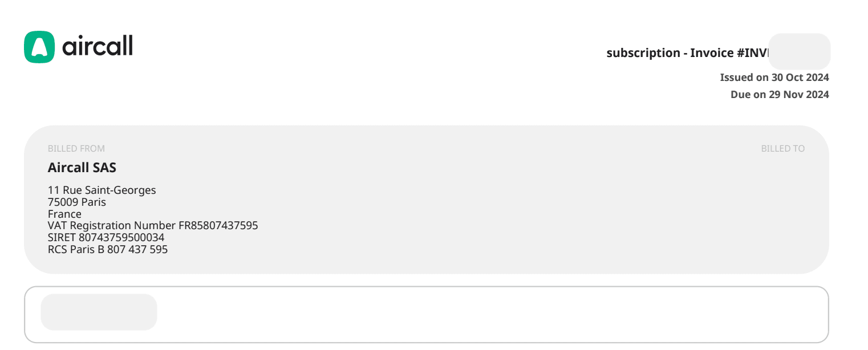This screenshot has height=350, width=868.
Task: Click the gray placeholder in the bottom box
Action: point(99,312)
